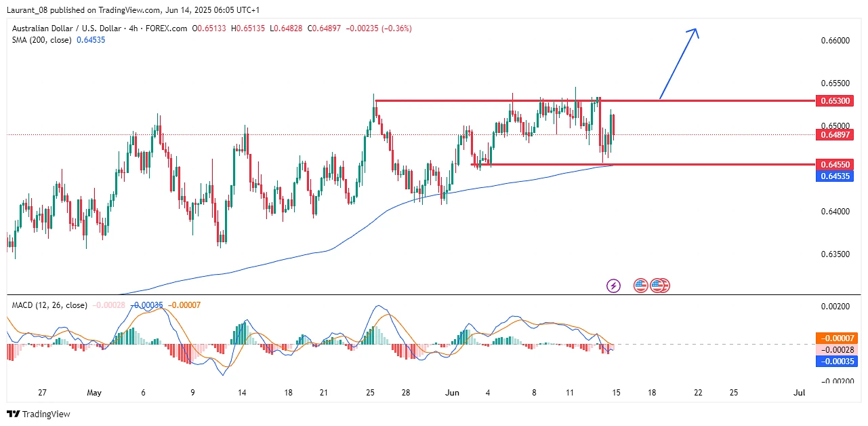This screenshot has height=426, width=868.
Task: Click the blue 0.64535 SMA price label
Action: pos(836,176)
